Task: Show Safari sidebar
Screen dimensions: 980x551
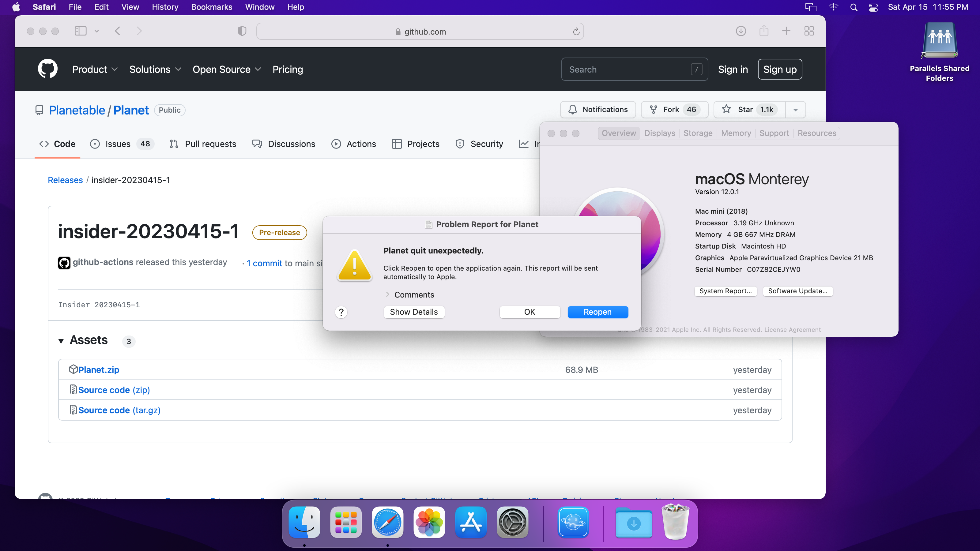Action: coord(80,31)
